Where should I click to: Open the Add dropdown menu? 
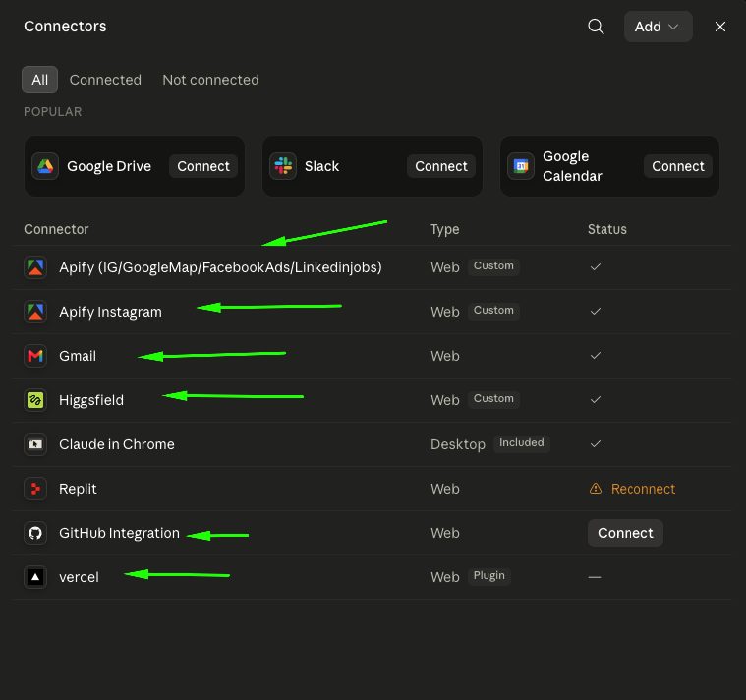click(x=658, y=27)
